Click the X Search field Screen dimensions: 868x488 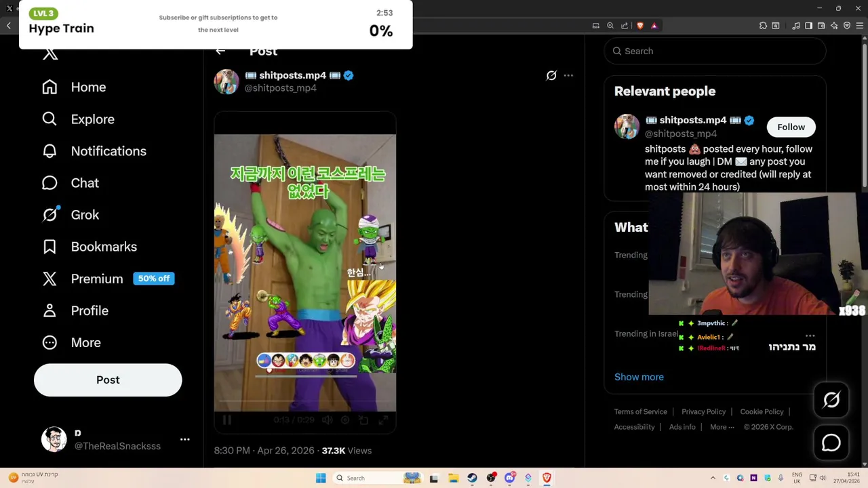(x=715, y=52)
